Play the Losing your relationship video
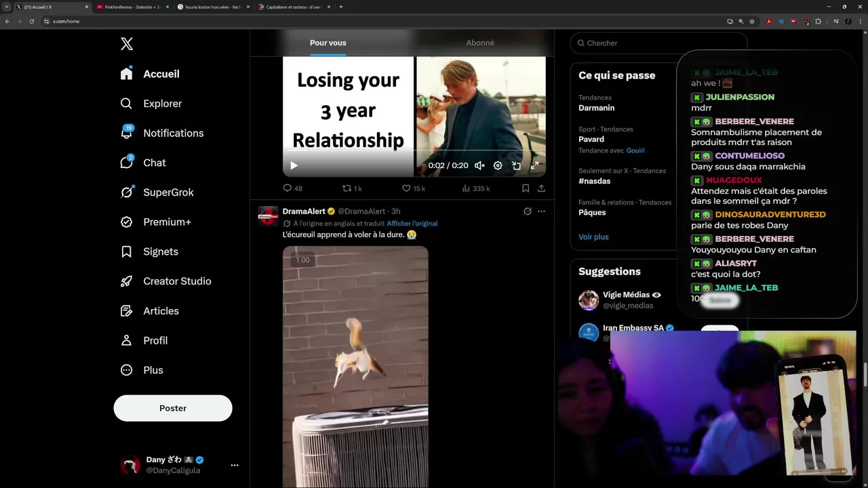The image size is (868, 488). tap(294, 165)
